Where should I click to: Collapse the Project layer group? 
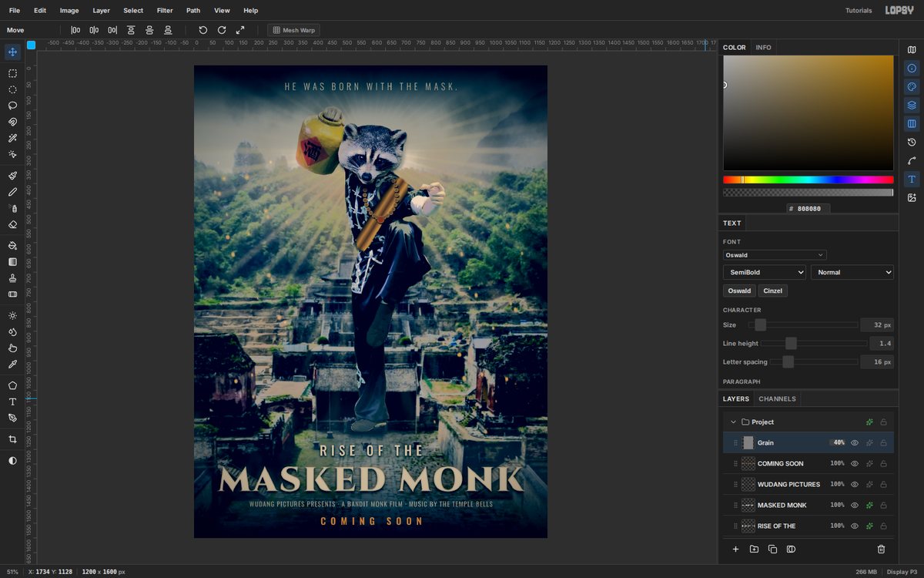click(x=733, y=422)
